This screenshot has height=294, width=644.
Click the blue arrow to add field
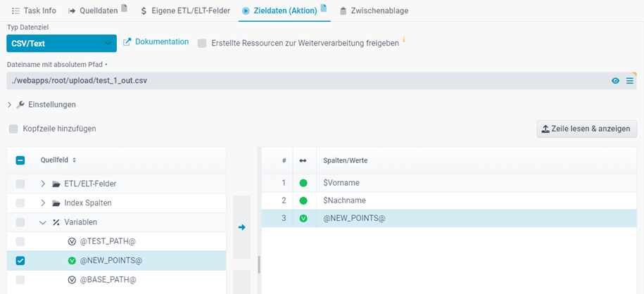coord(242,227)
